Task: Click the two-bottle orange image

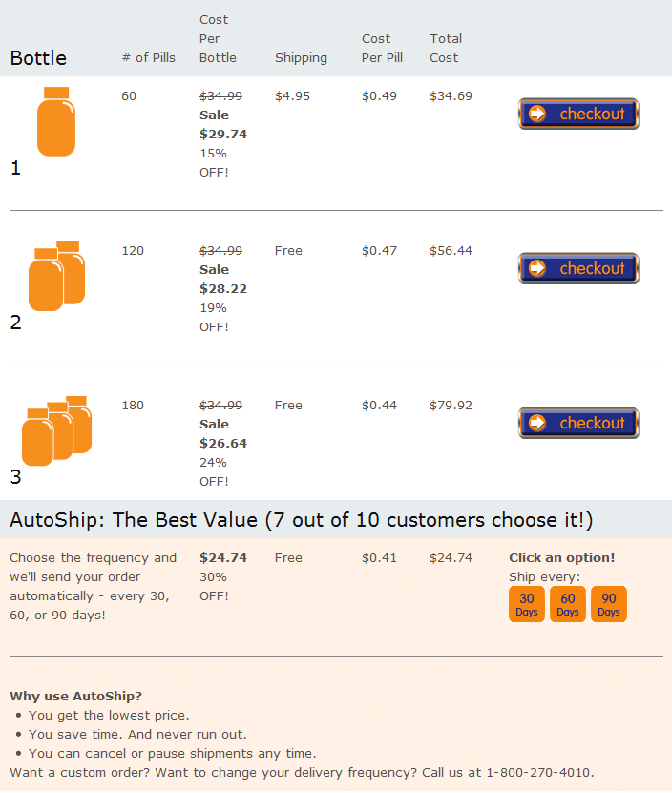Action: point(56,276)
